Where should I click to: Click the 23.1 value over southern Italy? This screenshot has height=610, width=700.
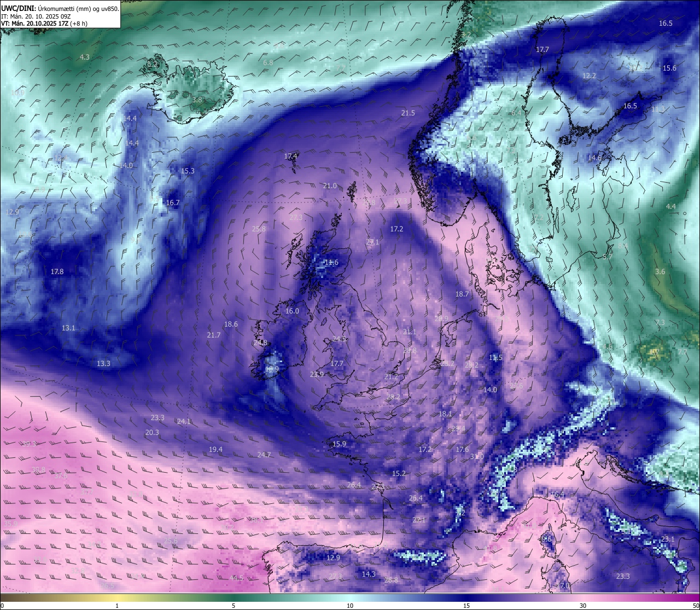pos(668,539)
